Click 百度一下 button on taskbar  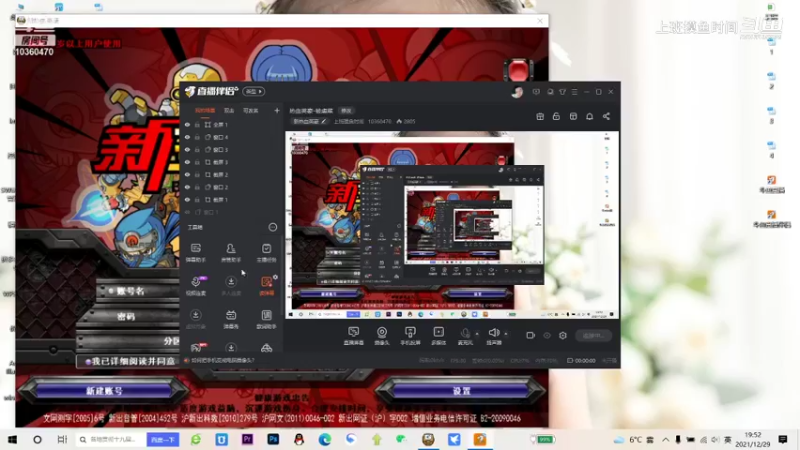tap(163, 439)
